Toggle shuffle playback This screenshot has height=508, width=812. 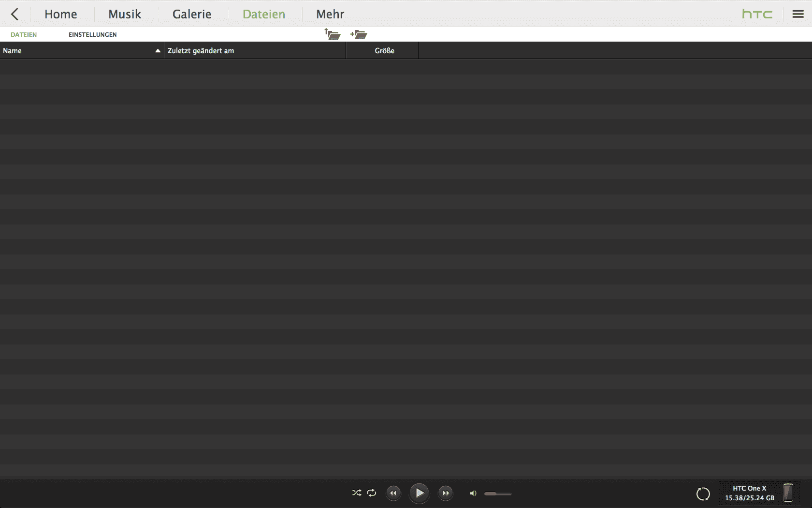coord(357,493)
